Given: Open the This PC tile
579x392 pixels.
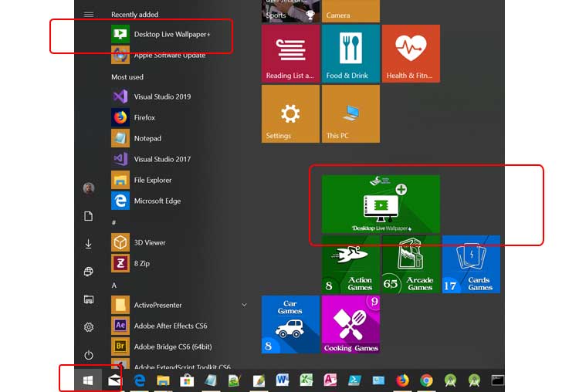Looking at the screenshot, I should tap(350, 114).
